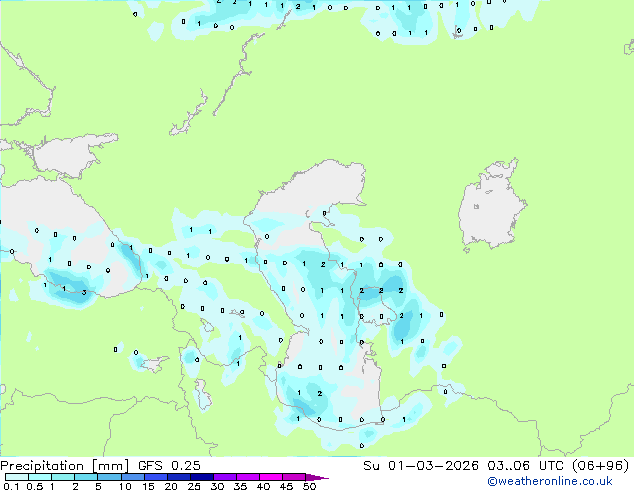Open the weatheronline.co.uk copyright link
Screen dimensions: 634x490
click(550, 481)
